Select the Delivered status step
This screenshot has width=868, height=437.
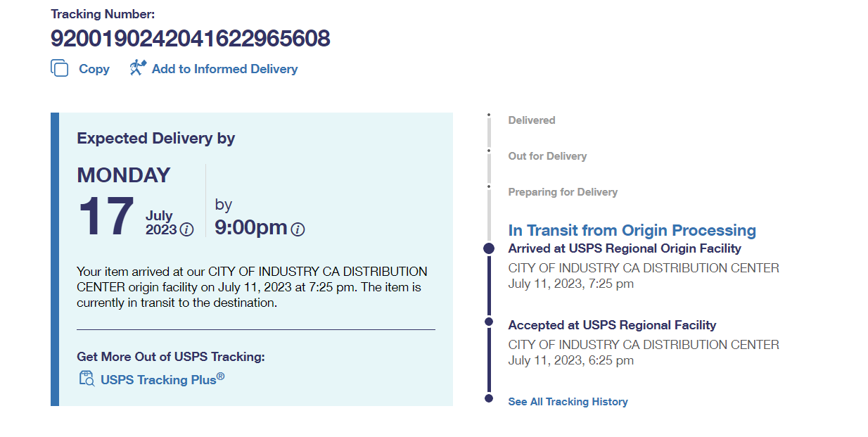tap(531, 120)
